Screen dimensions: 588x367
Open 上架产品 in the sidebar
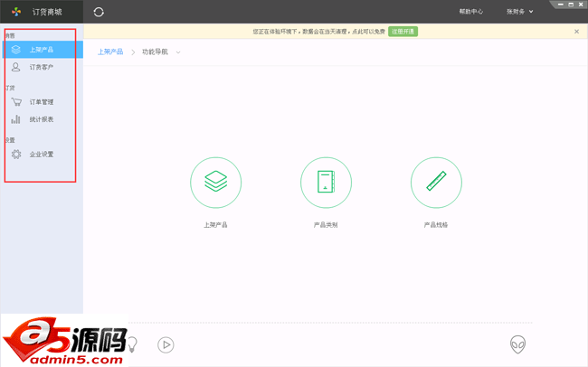(41, 50)
